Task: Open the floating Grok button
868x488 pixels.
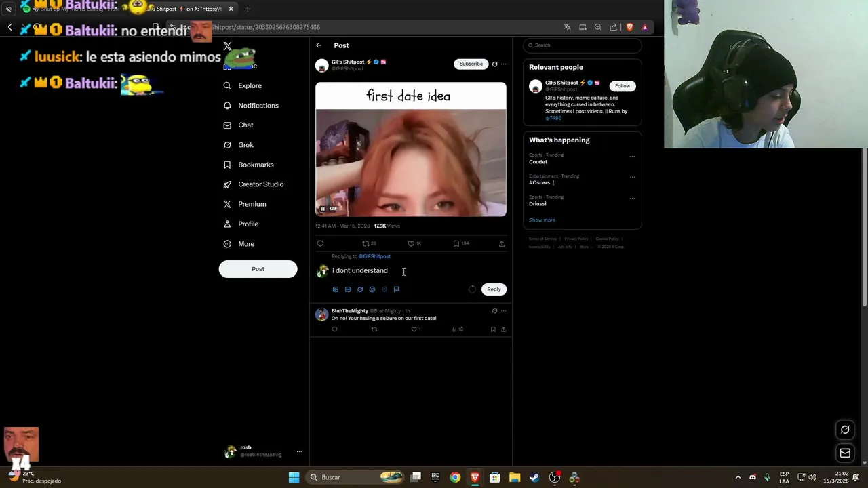Action: coord(845,429)
